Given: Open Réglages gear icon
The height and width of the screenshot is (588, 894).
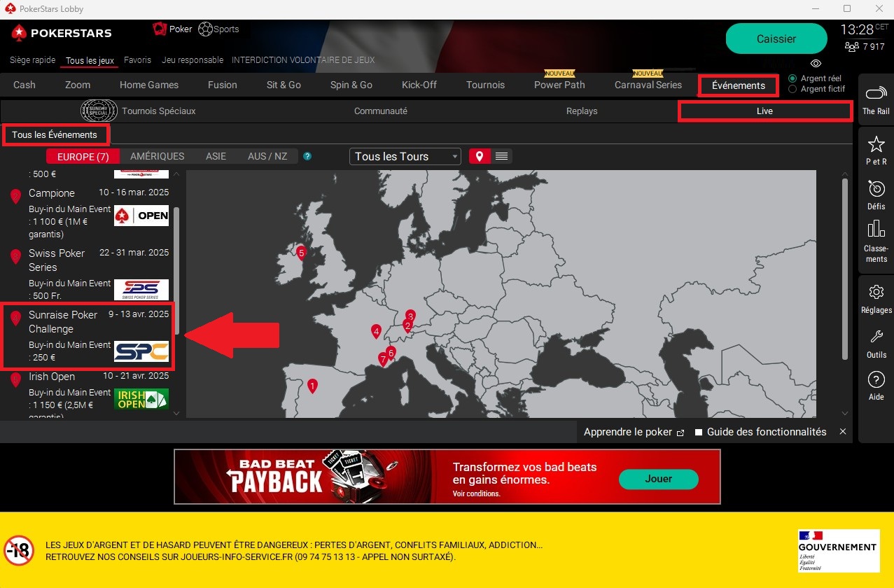Looking at the screenshot, I should [876, 292].
